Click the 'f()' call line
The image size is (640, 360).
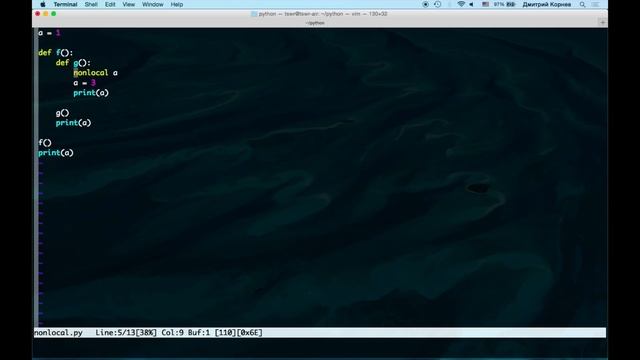click(45, 143)
